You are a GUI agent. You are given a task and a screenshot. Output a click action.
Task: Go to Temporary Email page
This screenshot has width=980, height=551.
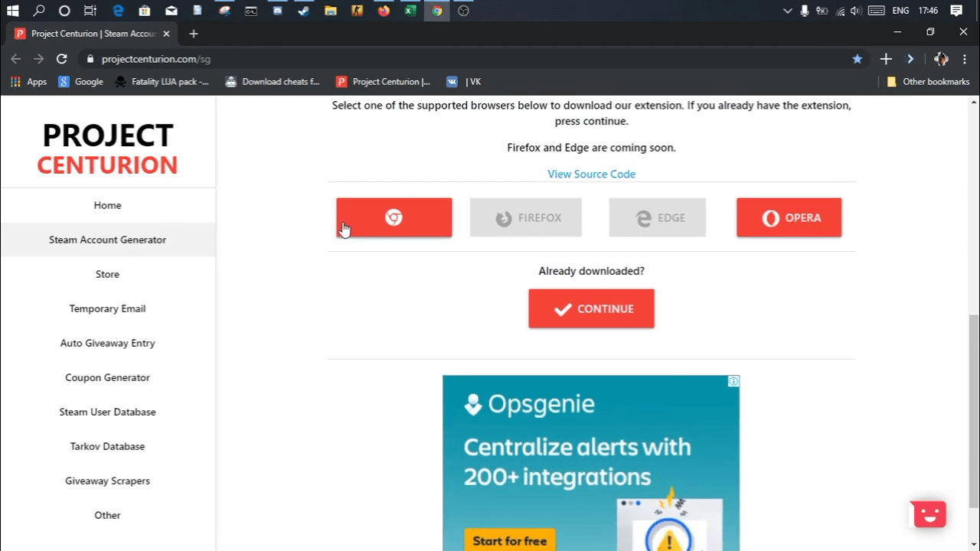coord(107,308)
